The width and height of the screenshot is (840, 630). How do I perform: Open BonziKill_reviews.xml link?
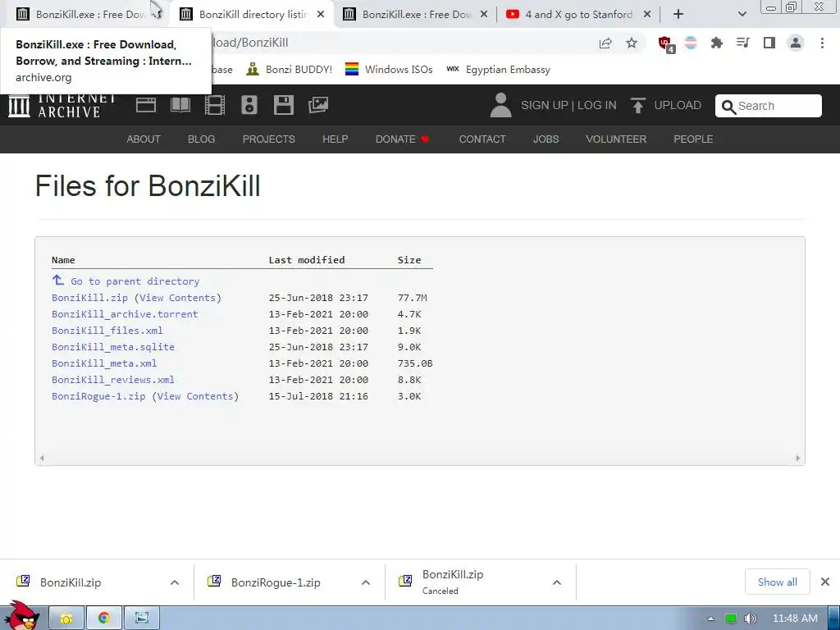113,380
